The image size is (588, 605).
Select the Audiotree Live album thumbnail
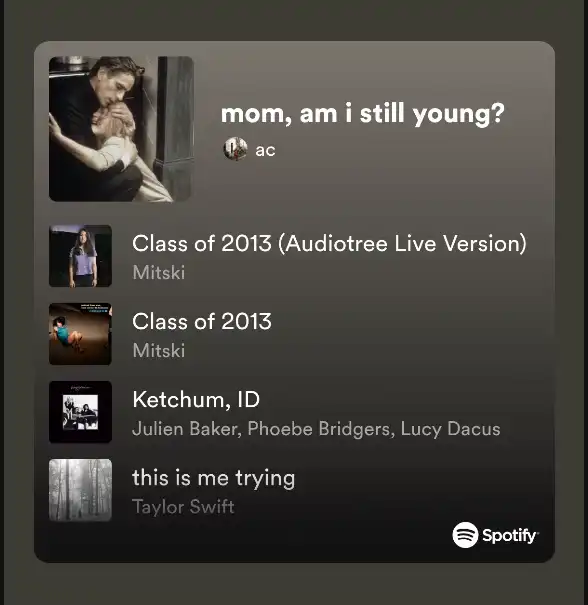point(80,256)
